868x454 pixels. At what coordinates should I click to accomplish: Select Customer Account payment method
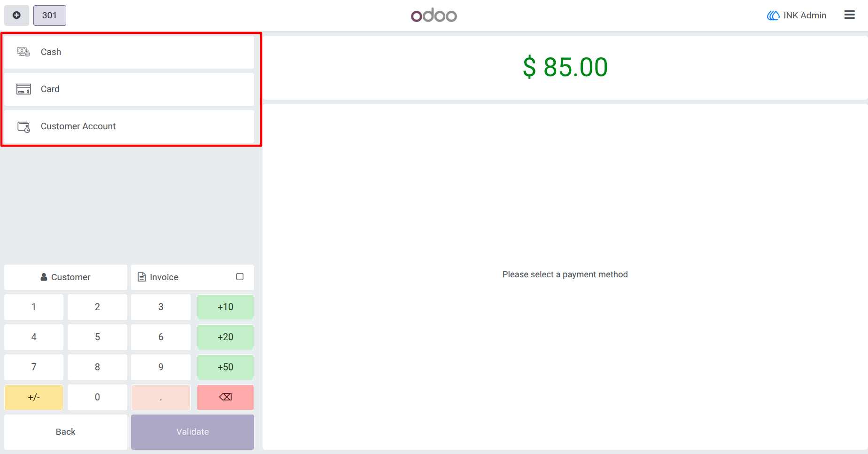pos(129,126)
